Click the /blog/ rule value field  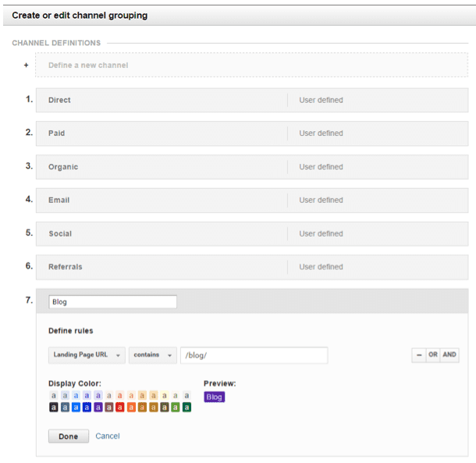pyautogui.click(x=254, y=355)
